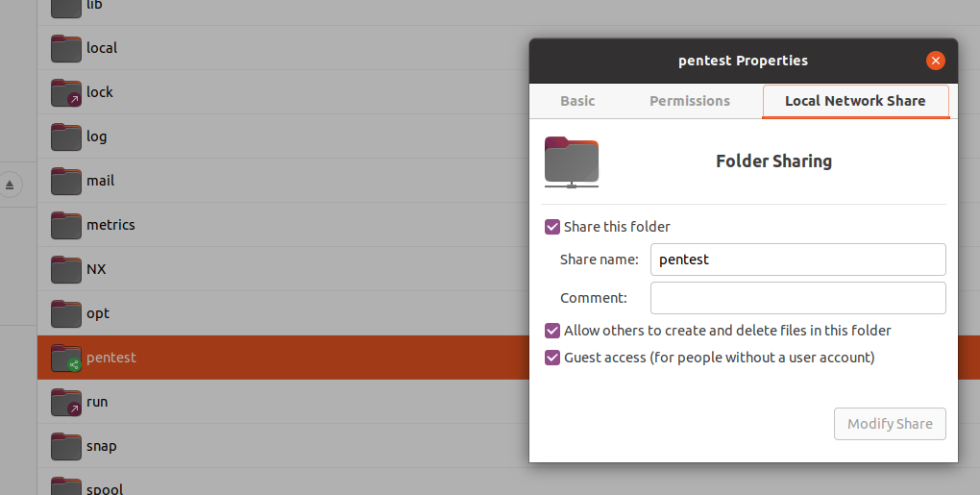980x495 pixels.
Task: Switch to the Basic tab
Action: tap(577, 101)
